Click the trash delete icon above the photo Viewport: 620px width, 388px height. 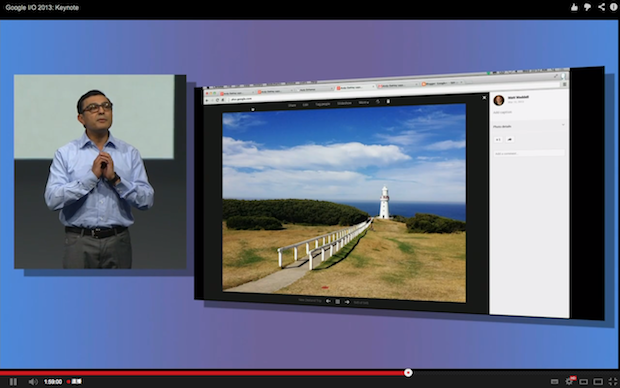(x=388, y=102)
